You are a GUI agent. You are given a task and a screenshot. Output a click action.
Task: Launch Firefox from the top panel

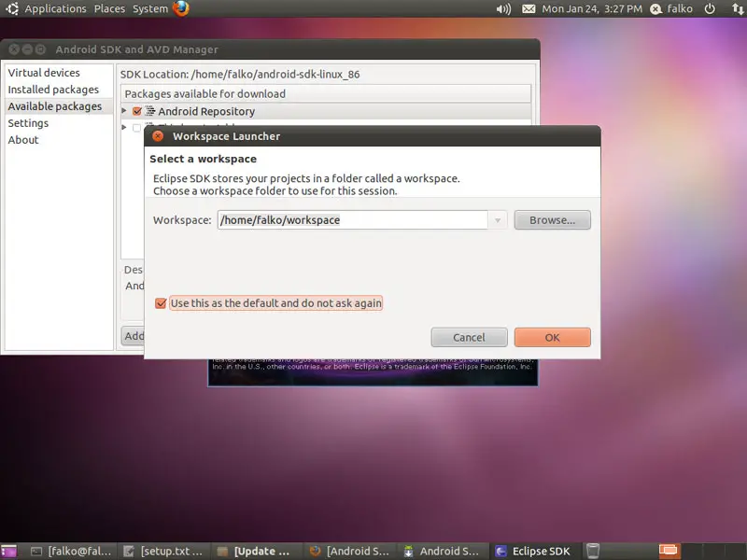(181, 8)
